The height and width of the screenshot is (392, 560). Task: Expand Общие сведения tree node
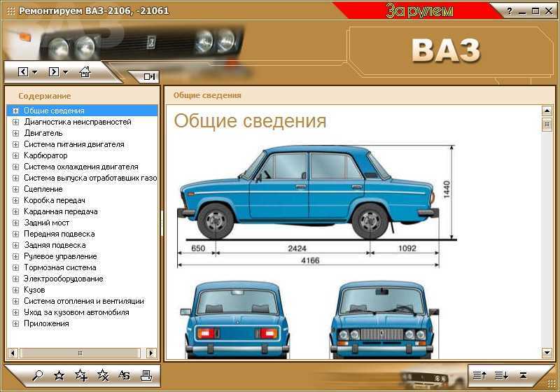pyautogui.click(x=15, y=111)
